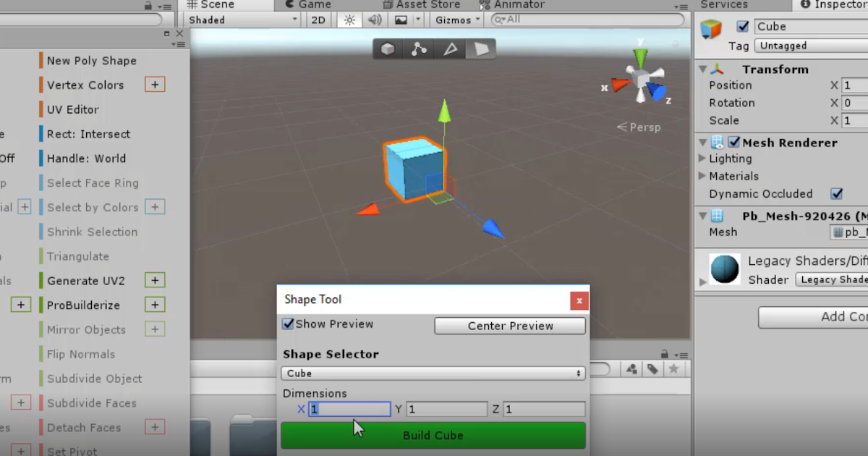
Task: Open the scene effects picture icon
Action: [399, 20]
